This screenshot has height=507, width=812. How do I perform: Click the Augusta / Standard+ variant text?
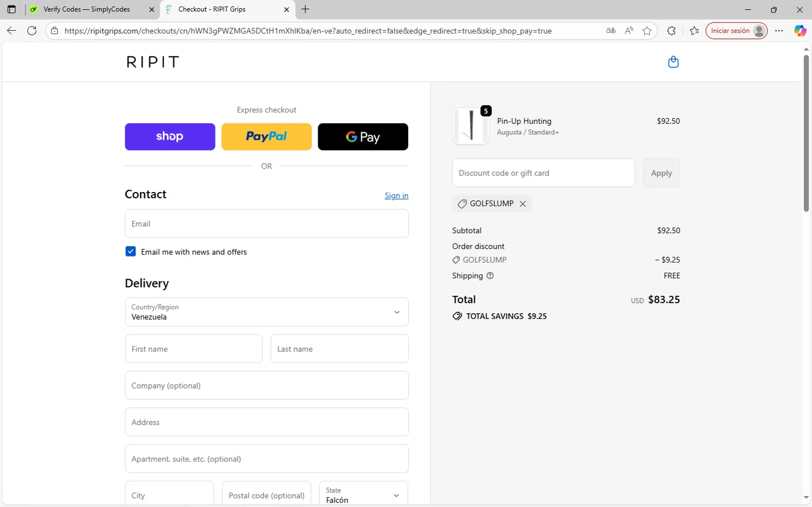(x=528, y=133)
